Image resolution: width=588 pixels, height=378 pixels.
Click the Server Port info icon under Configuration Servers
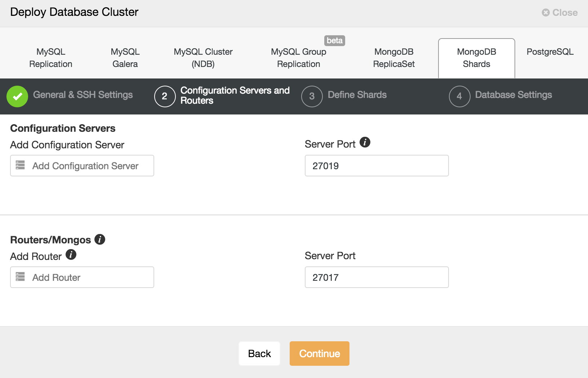point(365,142)
